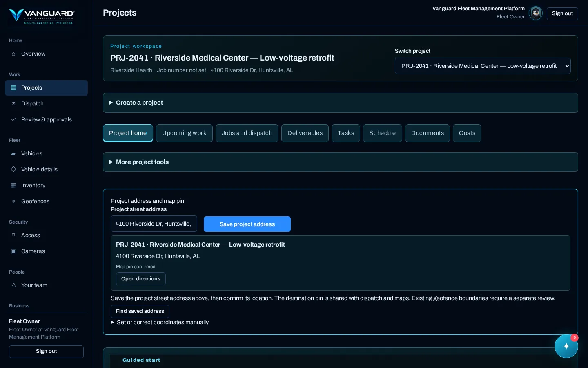The width and height of the screenshot is (588, 368).
Task: Switch to the Project home tab
Action: pos(128,133)
